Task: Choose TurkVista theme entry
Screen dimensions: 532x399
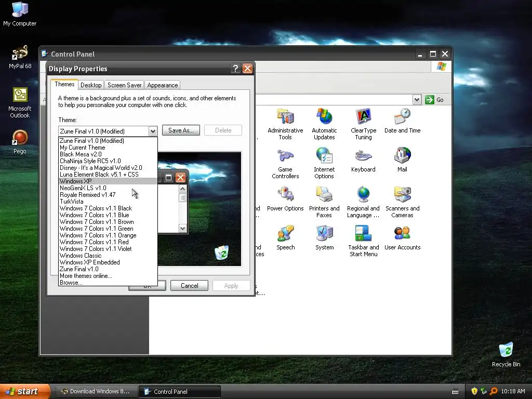Action: click(x=108, y=202)
